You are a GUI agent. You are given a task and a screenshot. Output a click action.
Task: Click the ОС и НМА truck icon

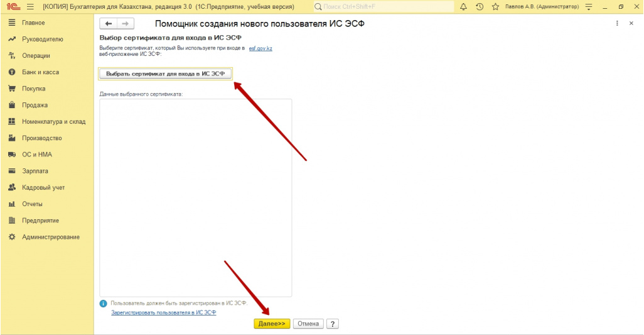pyautogui.click(x=12, y=154)
